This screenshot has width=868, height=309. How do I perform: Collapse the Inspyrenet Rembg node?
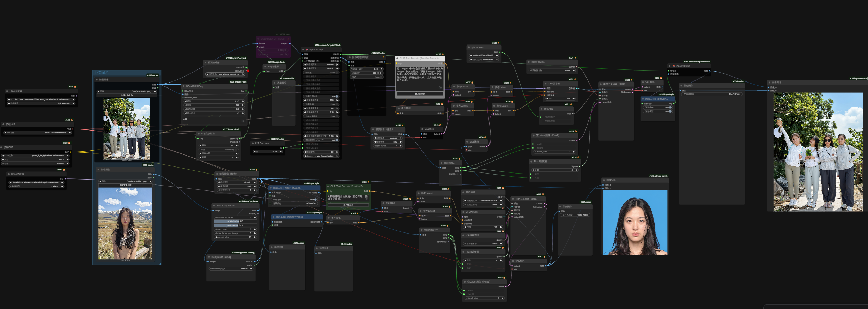point(209,257)
